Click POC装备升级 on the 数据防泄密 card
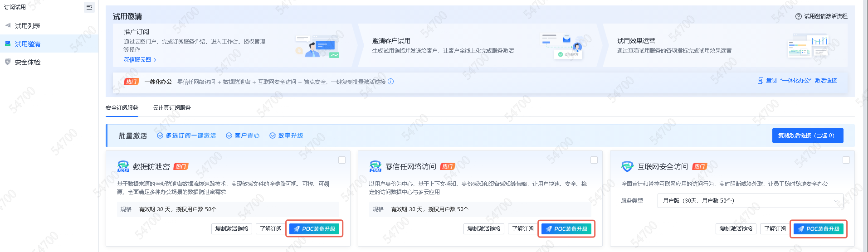The image size is (868, 252). [314, 229]
